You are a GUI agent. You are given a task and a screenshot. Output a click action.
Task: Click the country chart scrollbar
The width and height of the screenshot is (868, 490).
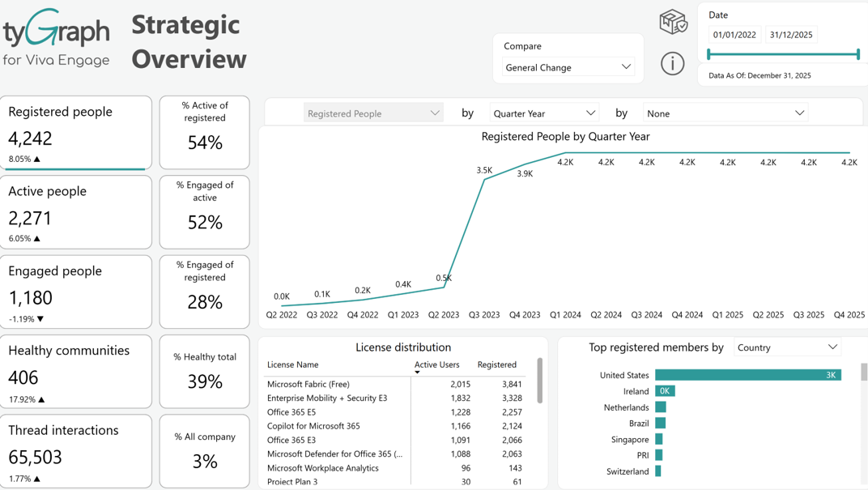(x=864, y=372)
